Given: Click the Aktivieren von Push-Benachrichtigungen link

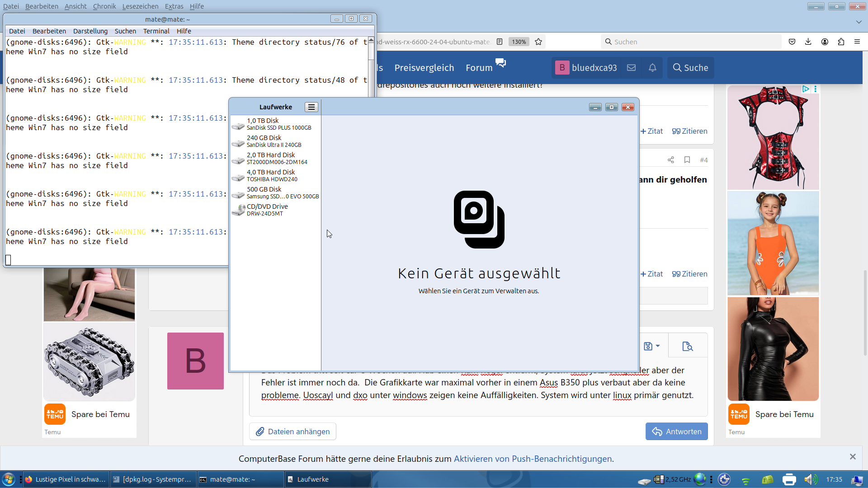Looking at the screenshot, I should (x=533, y=459).
